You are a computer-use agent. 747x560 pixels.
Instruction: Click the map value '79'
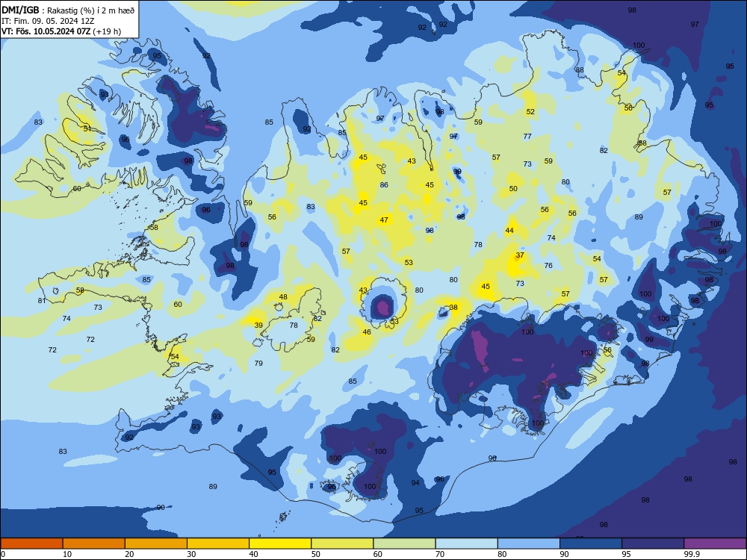click(x=258, y=364)
